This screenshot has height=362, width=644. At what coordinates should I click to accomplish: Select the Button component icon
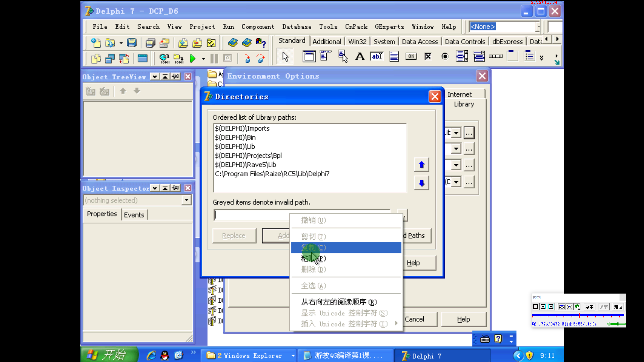click(411, 56)
